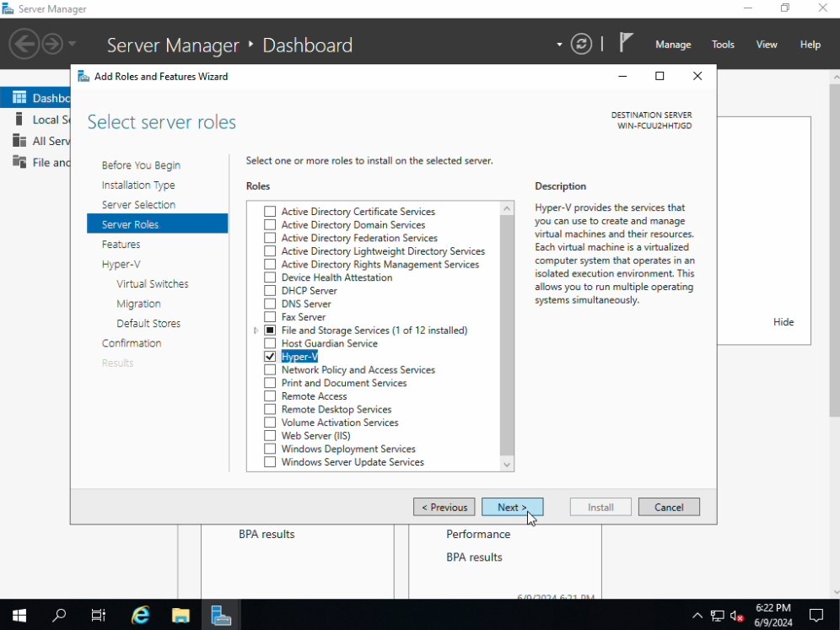The image size is (840, 630).
Task: Enable the Web Server (IIS) checkbox
Action: click(x=270, y=436)
